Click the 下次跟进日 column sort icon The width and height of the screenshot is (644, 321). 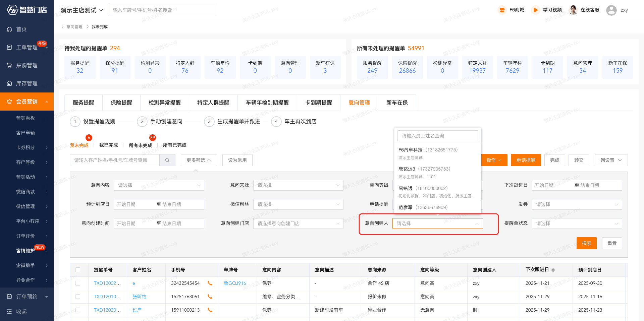pos(553,270)
